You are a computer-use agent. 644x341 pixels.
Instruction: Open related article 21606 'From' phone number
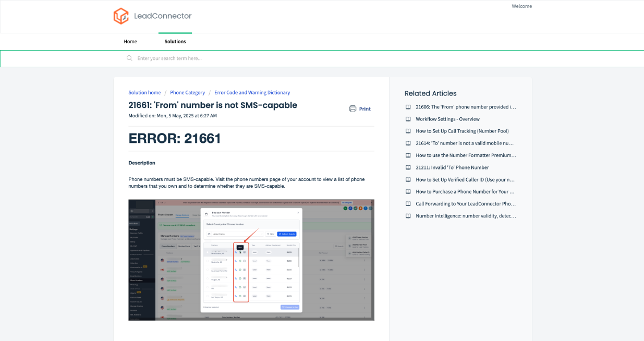click(466, 107)
